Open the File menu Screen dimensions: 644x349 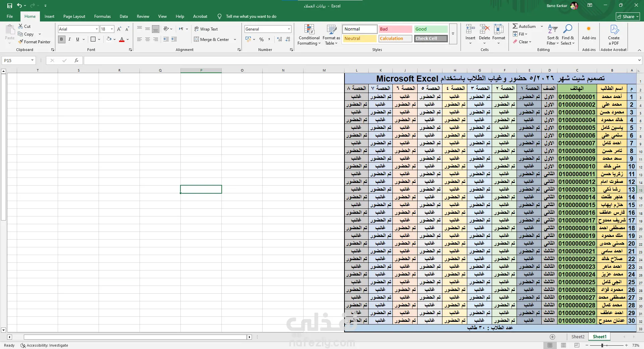click(10, 16)
